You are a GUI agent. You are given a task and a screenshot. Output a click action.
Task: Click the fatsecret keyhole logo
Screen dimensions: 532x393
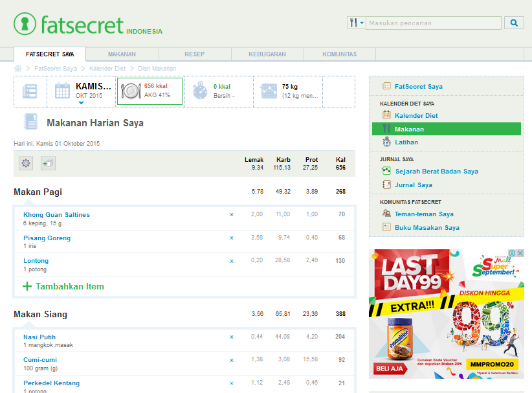coord(25,24)
